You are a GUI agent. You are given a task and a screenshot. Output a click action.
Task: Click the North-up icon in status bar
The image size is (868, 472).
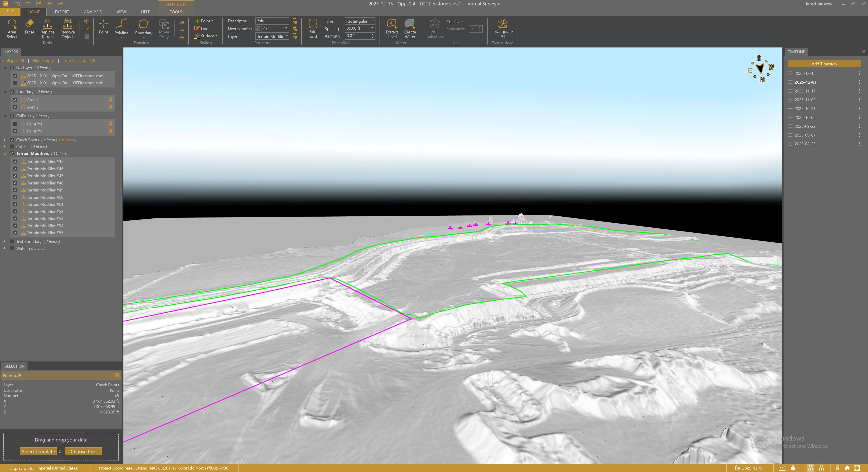point(838,468)
